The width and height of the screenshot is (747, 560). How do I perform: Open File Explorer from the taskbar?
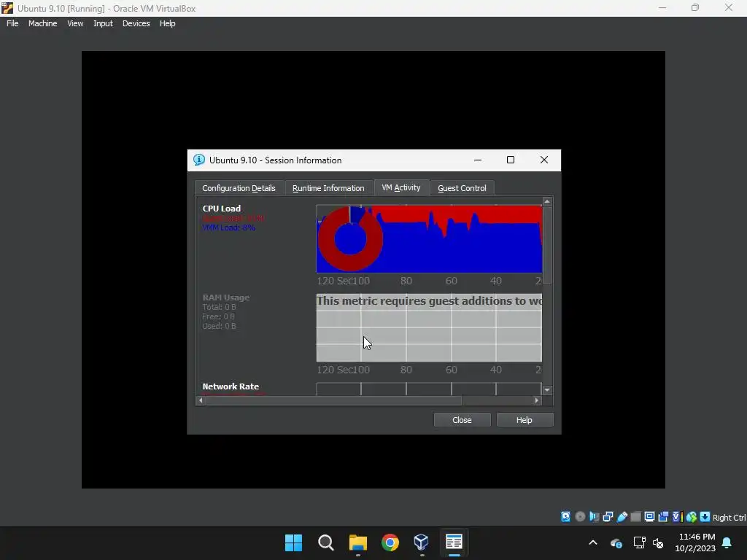pyautogui.click(x=357, y=542)
